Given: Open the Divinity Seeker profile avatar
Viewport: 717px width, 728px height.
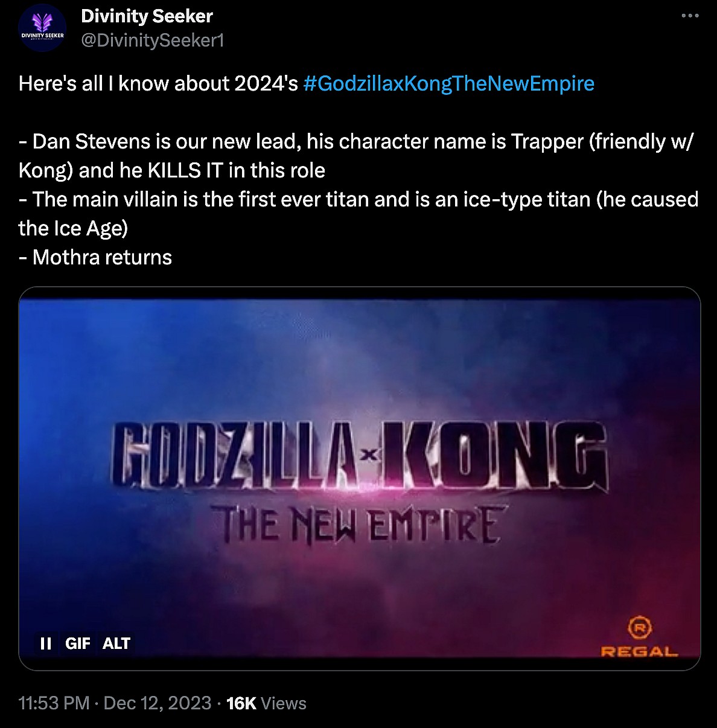Looking at the screenshot, I should [42, 28].
